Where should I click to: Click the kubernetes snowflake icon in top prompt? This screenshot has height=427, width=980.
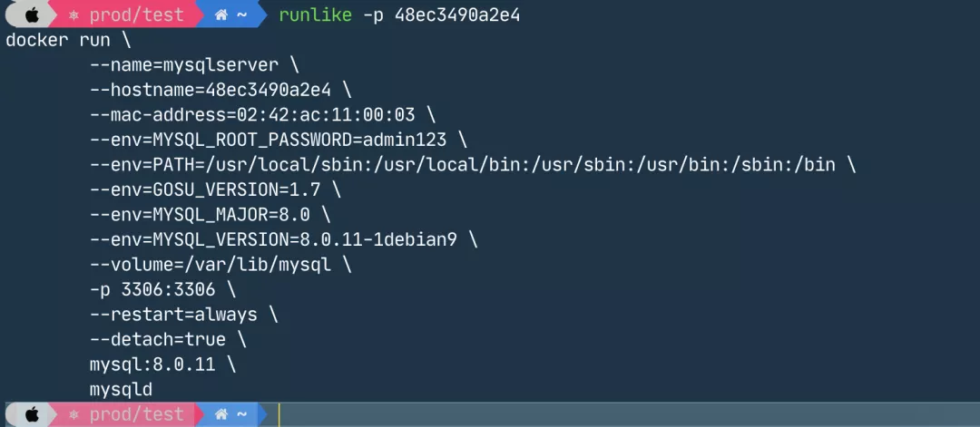73,15
